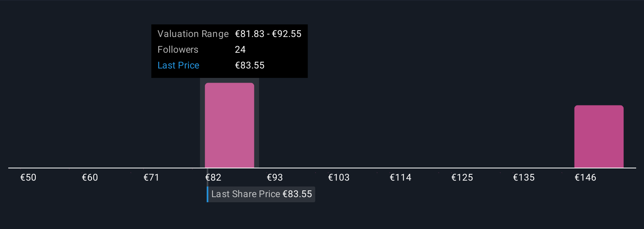Click the Valuation Range label in tooltip
Screen dimensions: 644x229
[193, 34]
